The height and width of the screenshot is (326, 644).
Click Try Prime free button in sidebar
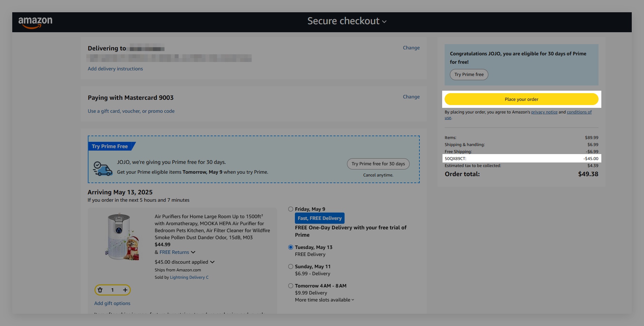click(469, 75)
